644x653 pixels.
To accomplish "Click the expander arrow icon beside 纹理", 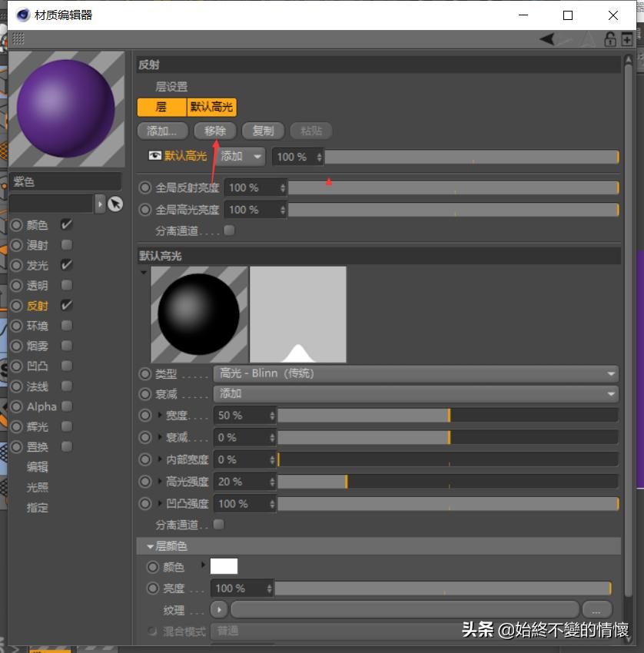I will 218,609.
